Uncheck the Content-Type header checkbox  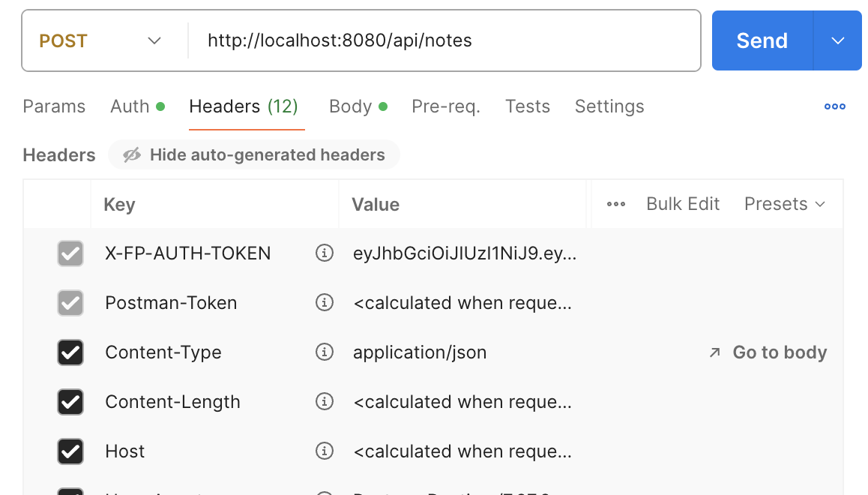pyautogui.click(x=70, y=352)
